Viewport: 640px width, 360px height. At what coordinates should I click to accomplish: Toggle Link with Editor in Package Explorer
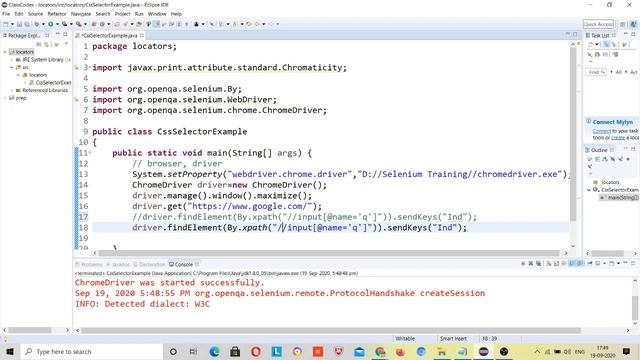[x=47, y=44]
